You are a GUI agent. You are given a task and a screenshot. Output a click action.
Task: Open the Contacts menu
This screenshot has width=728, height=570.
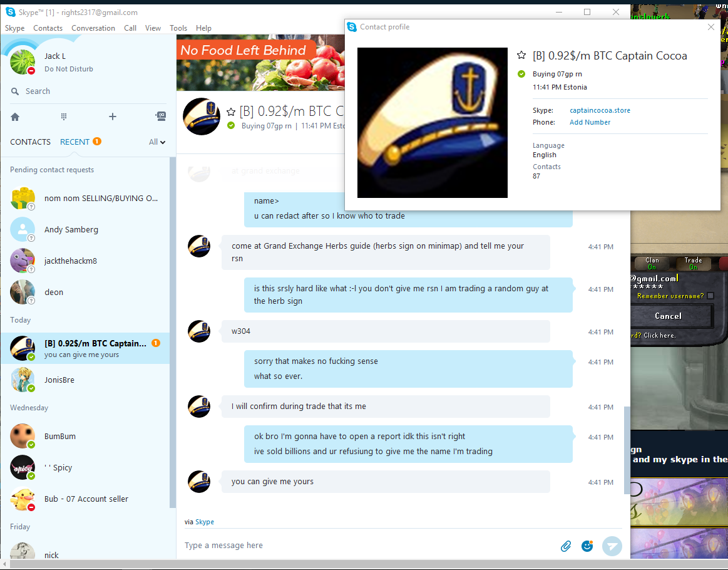(48, 28)
